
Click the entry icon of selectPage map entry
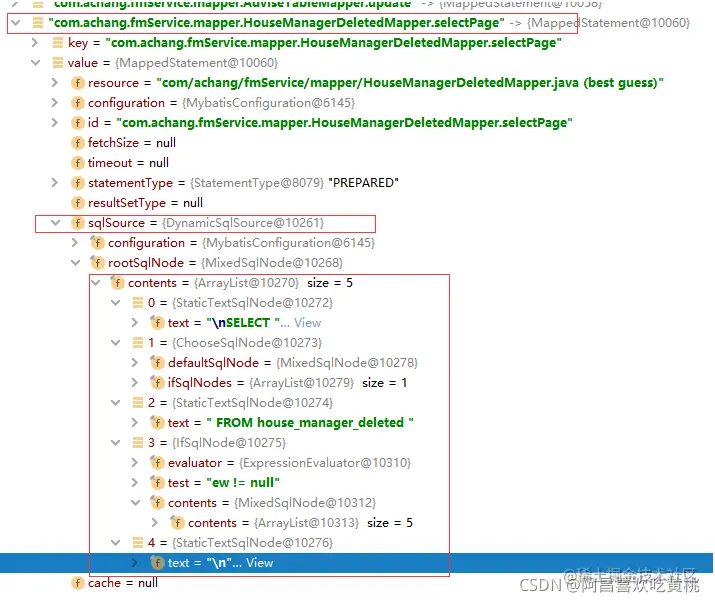tap(38, 23)
